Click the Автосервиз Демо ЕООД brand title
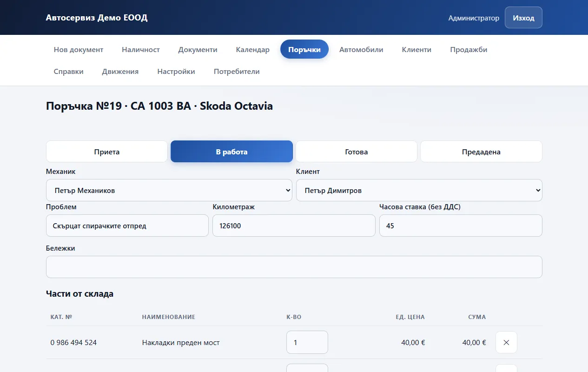 pyautogui.click(x=97, y=18)
